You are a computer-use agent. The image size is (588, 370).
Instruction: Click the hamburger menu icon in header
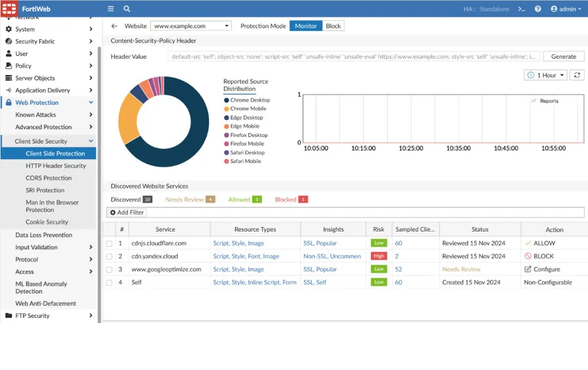pos(110,9)
